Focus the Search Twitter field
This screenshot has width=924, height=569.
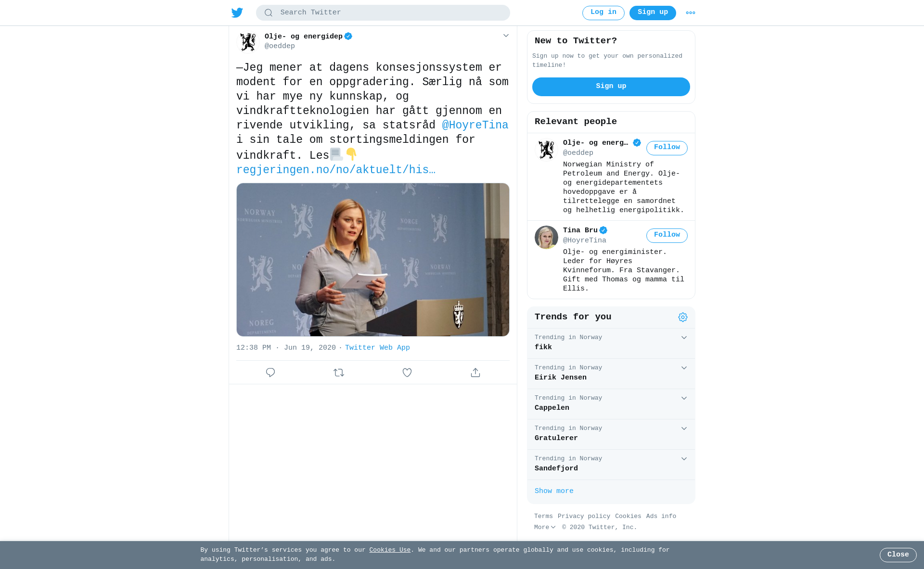[383, 13]
